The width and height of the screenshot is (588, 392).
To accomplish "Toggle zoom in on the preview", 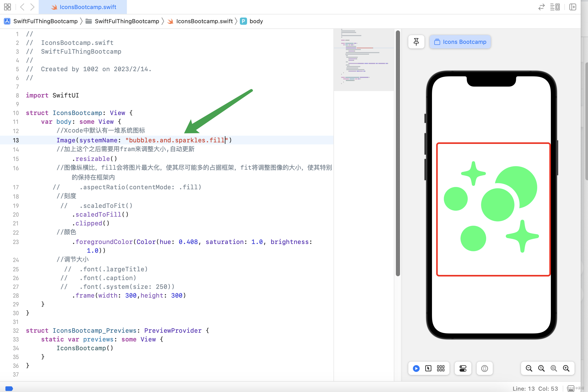I will (x=566, y=368).
